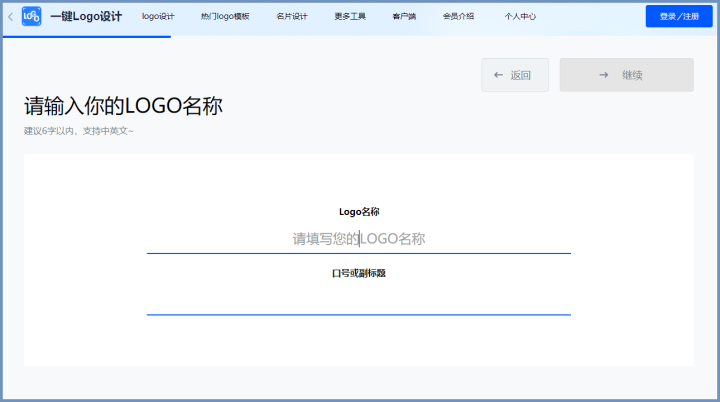Click the blue Logo brand icon
This screenshot has height=402, width=720.
point(32,17)
